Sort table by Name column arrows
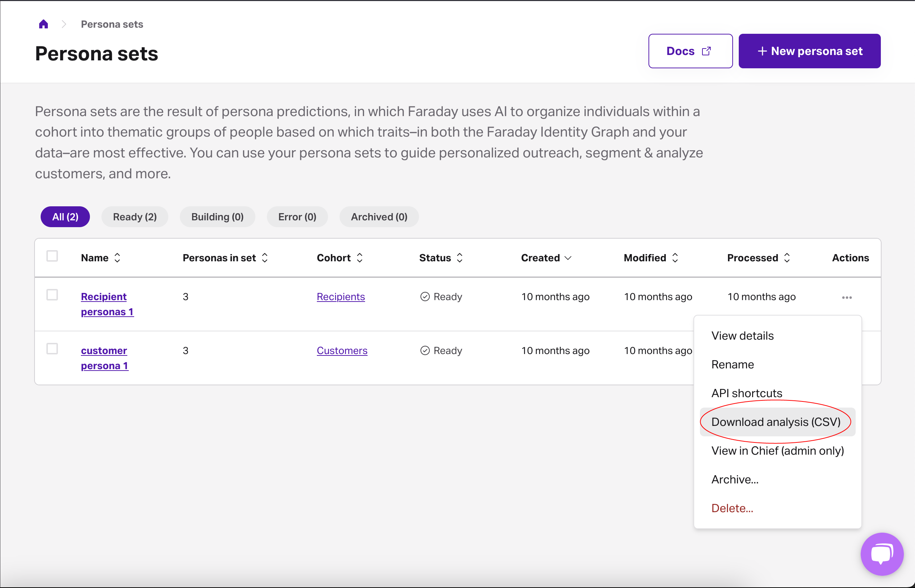This screenshot has width=915, height=588. point(117,258)
